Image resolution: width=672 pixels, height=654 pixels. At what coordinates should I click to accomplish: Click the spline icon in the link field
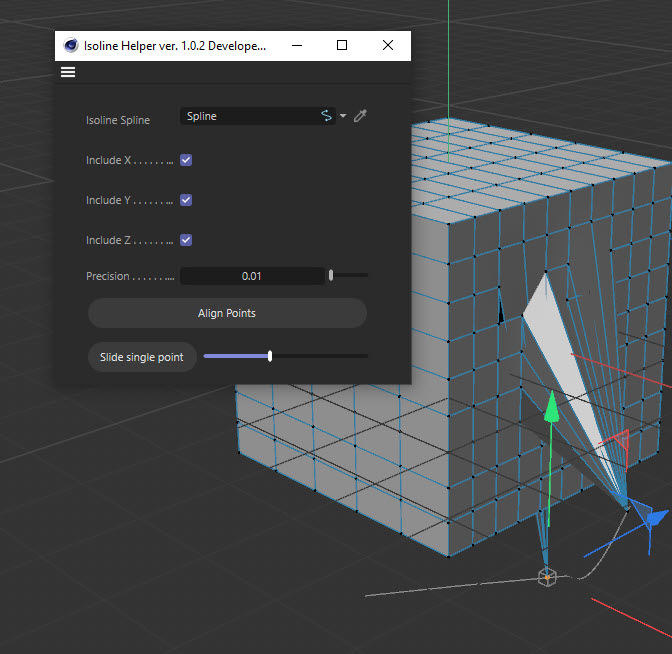coord(326,116)
